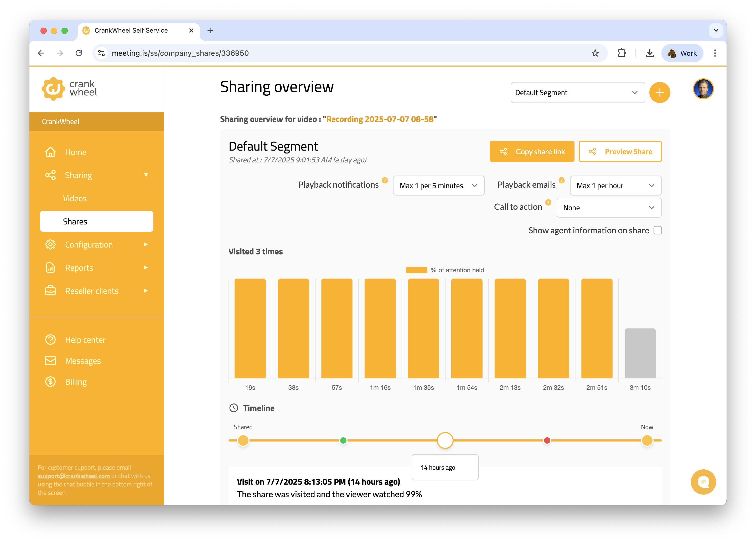Open browser extensions puzzle icon
The width and height of the screenshot is (756, 544).
pos(621,53)
